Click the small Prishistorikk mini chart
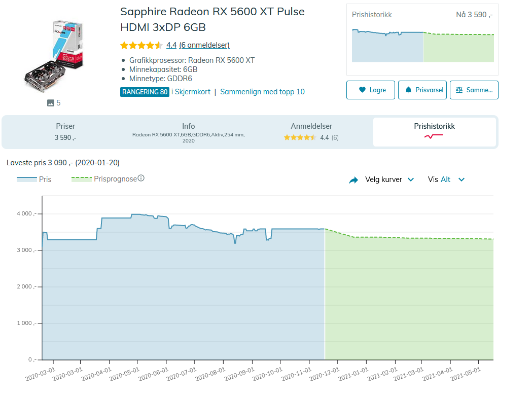Image resolution: width=532 pixels, height=400 pixels. [423, 45]
